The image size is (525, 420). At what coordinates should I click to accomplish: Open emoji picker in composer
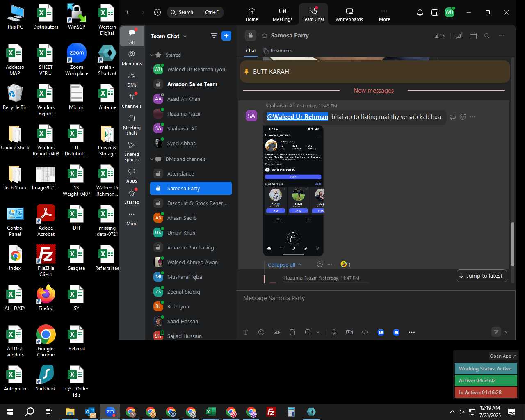coord(261,332)
